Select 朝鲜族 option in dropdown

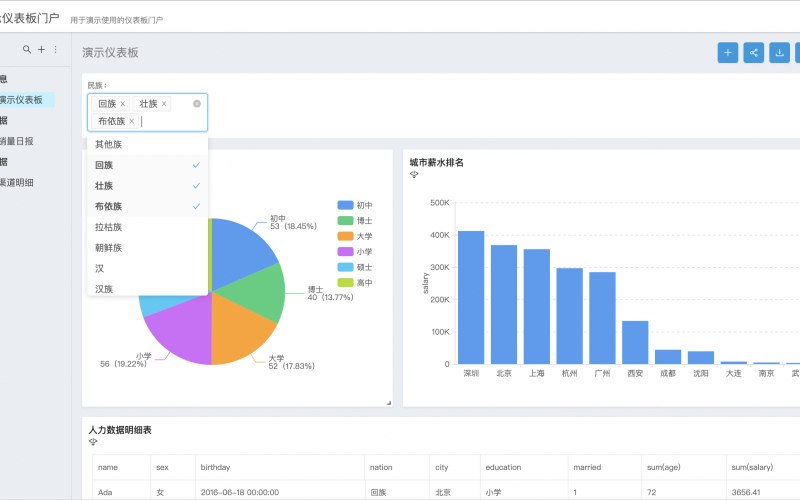147,247
